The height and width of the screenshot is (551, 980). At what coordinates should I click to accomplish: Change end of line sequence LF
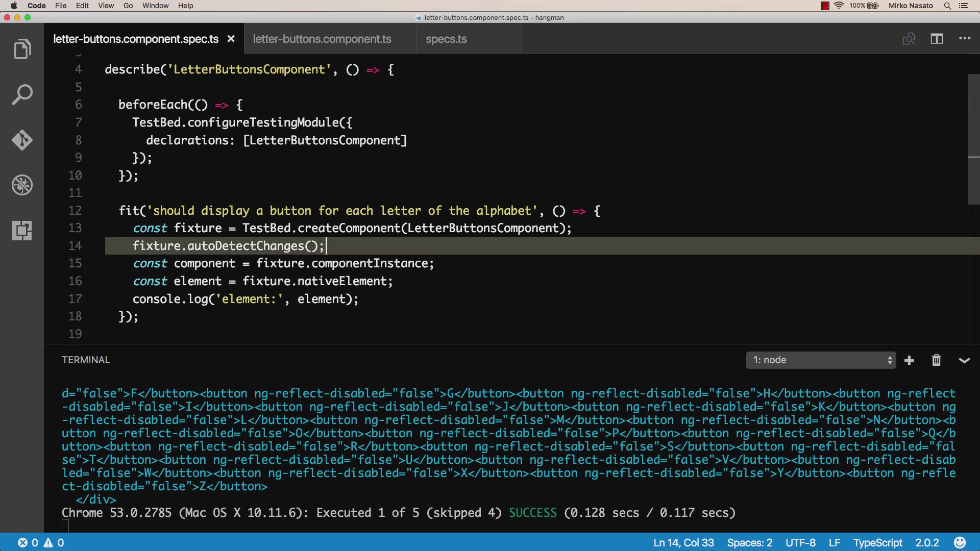pos(835,542)
